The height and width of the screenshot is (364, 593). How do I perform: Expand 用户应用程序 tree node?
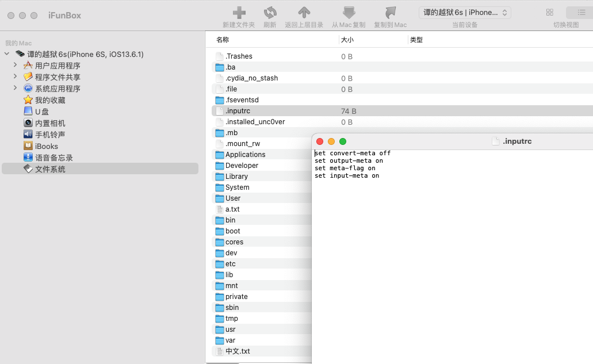point(15,65)
